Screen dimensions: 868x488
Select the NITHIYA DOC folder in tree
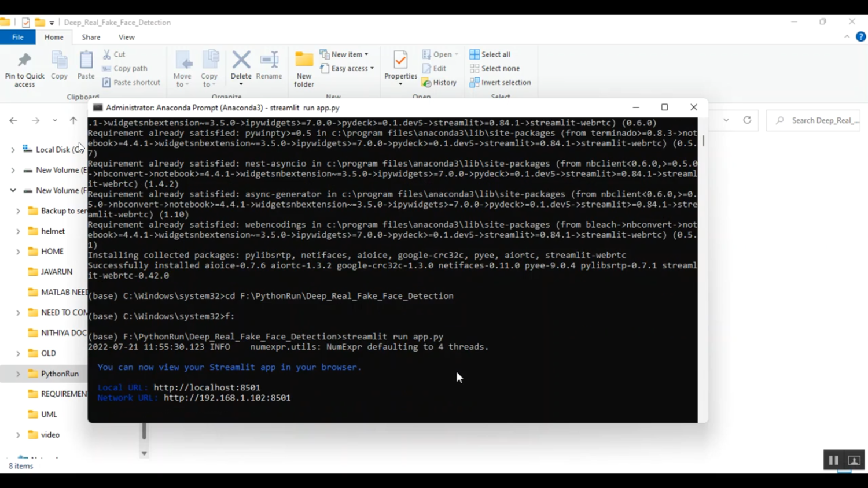tap(57, 333)
